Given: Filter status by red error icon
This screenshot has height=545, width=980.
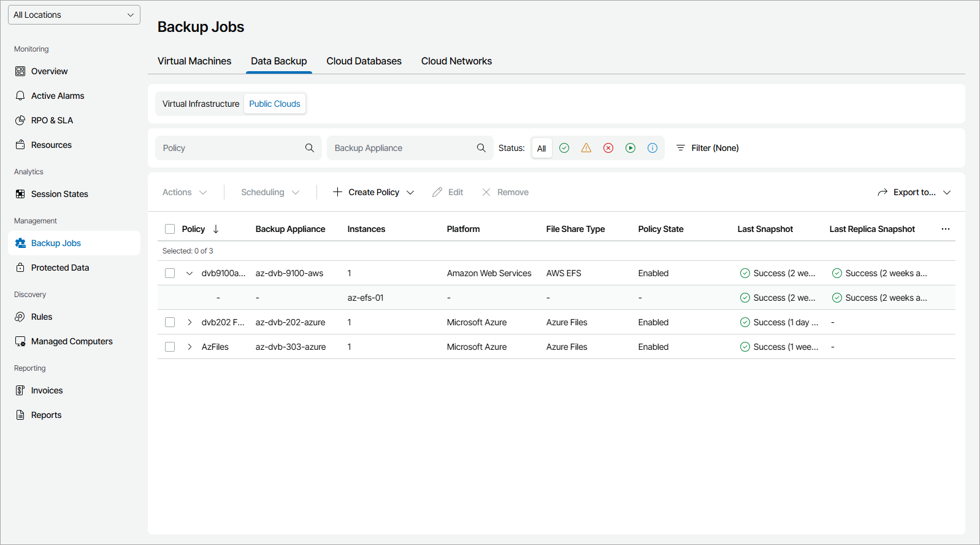Looking at the screenshot, I should click(x=608, y=148).
